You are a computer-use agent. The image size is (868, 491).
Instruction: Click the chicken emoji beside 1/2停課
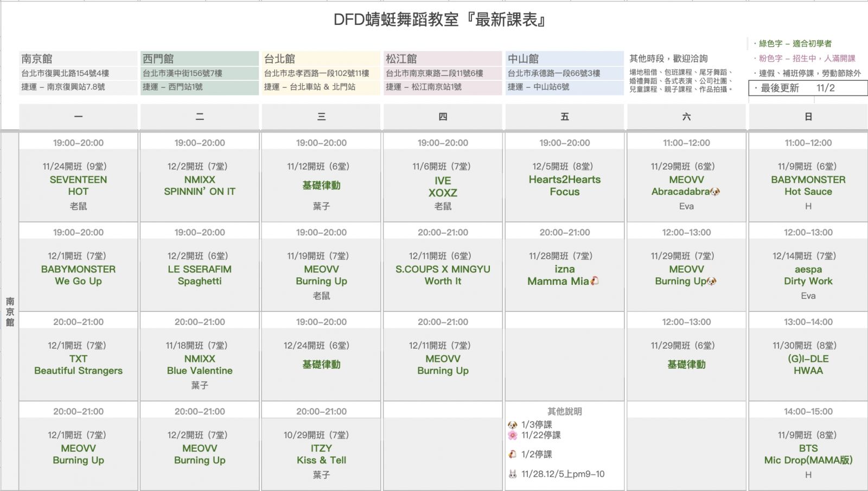tap(512, 454)
